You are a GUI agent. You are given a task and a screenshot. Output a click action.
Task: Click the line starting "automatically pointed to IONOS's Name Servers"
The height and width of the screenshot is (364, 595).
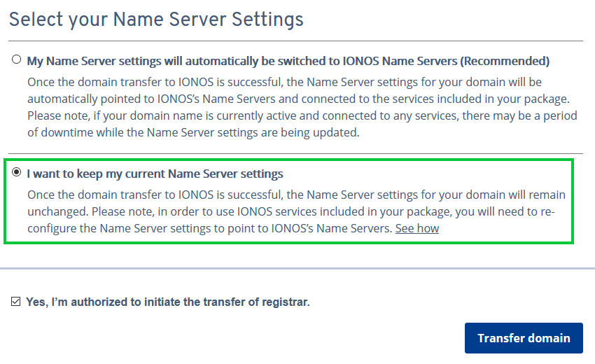299,99
